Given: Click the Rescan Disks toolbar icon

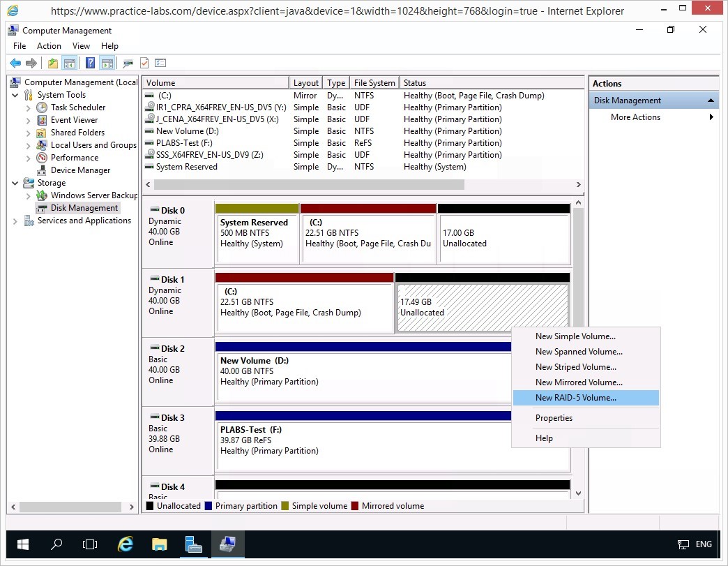Looking at the screenshot, I should coord(128,64).
